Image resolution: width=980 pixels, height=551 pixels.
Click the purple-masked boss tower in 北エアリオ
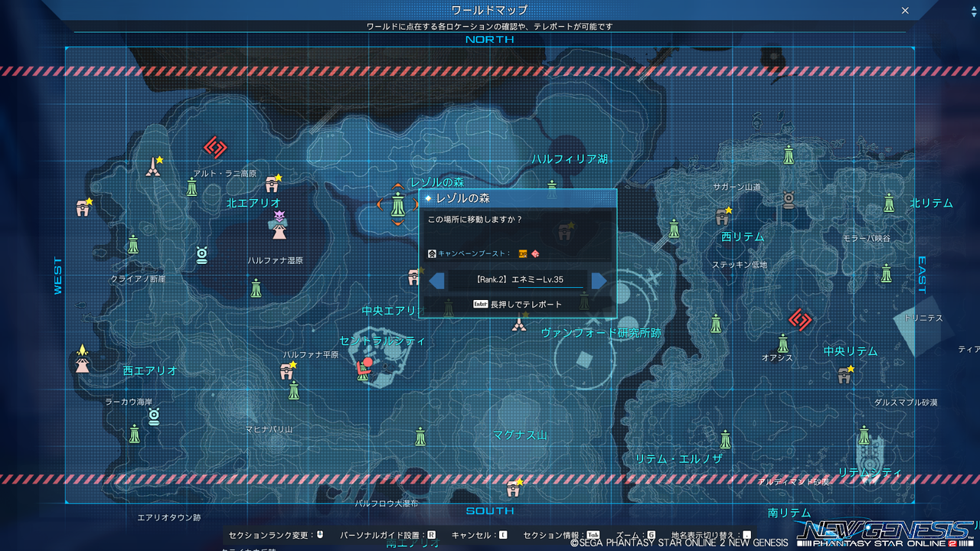pyautogui.click(x=279, y=225)
